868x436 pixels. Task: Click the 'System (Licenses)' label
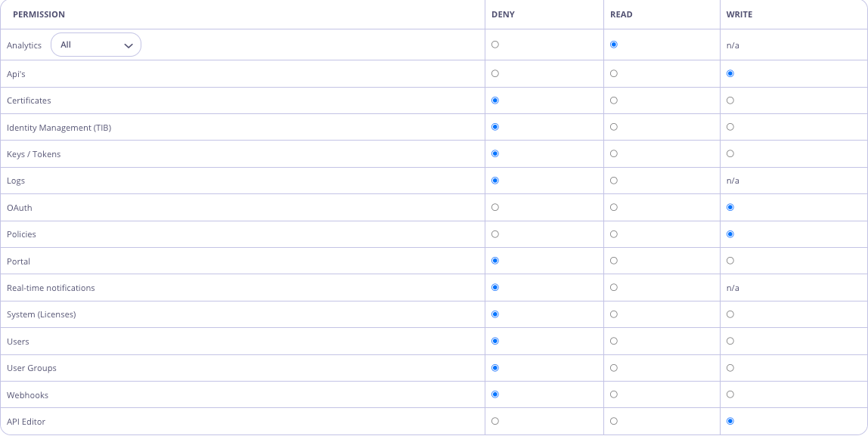41,315
